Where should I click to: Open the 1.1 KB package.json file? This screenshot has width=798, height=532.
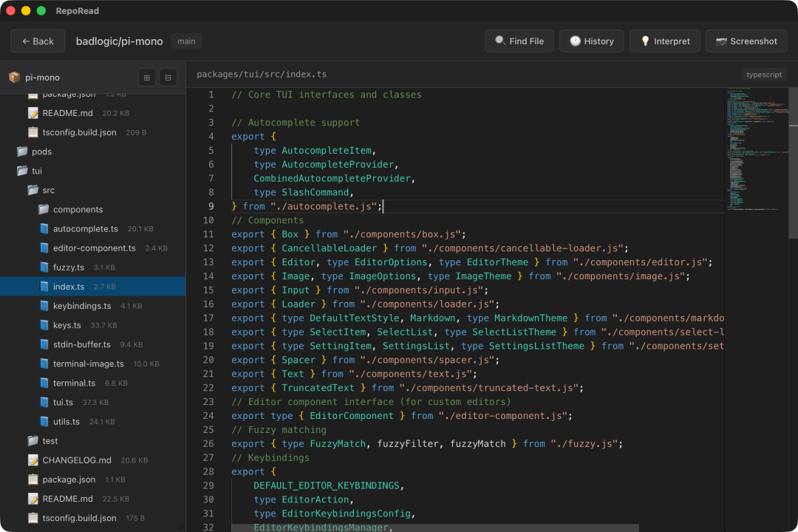click(x=92, y=480)
